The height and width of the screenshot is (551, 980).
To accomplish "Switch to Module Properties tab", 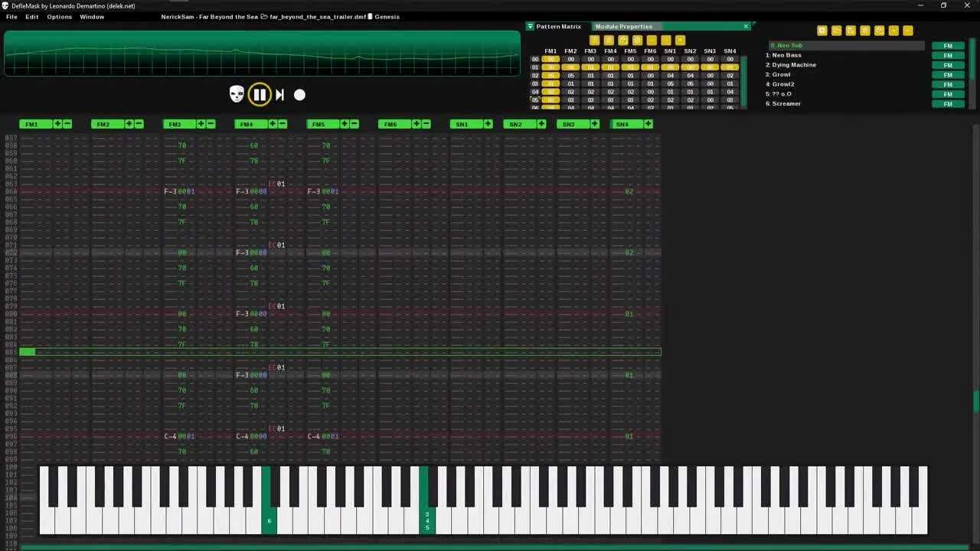I will pyautogui.click(x=623, y=27).
